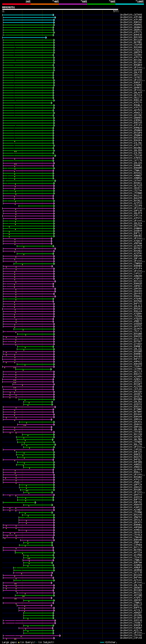This screenshot has width=146, height=644.
Task: Select the BB920251 query name label
Action: (8, 7)
